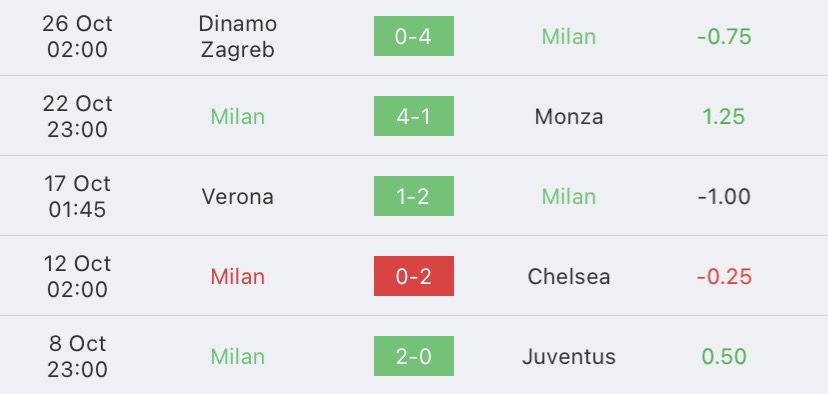
Task: Select the Monza team name
Action: [569, 117]
